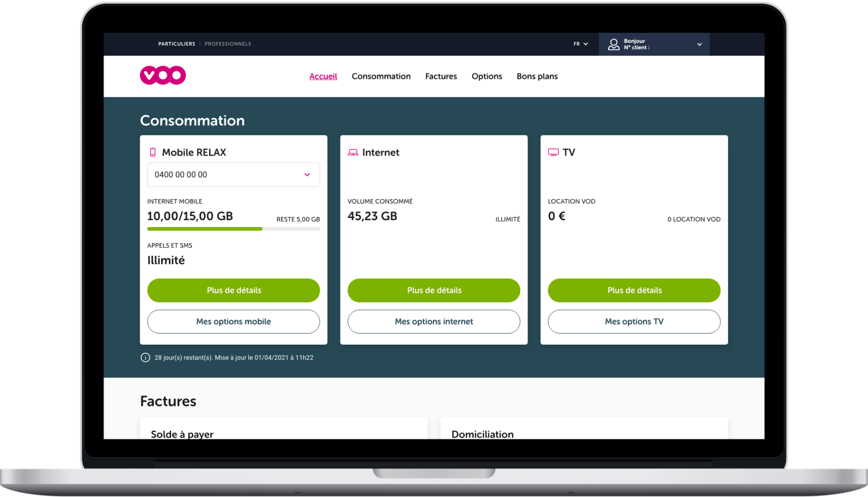Click the user profile icon in the header

coord(613,44)
